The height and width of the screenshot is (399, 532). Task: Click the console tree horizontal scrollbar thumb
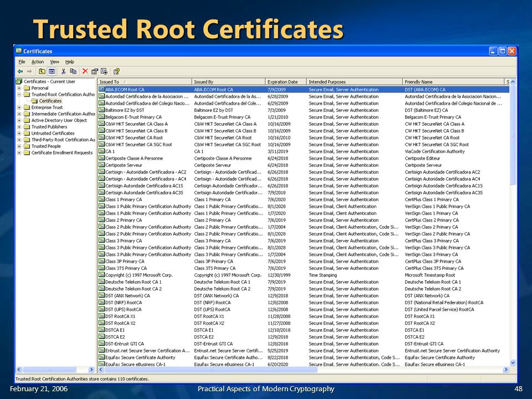49,370
